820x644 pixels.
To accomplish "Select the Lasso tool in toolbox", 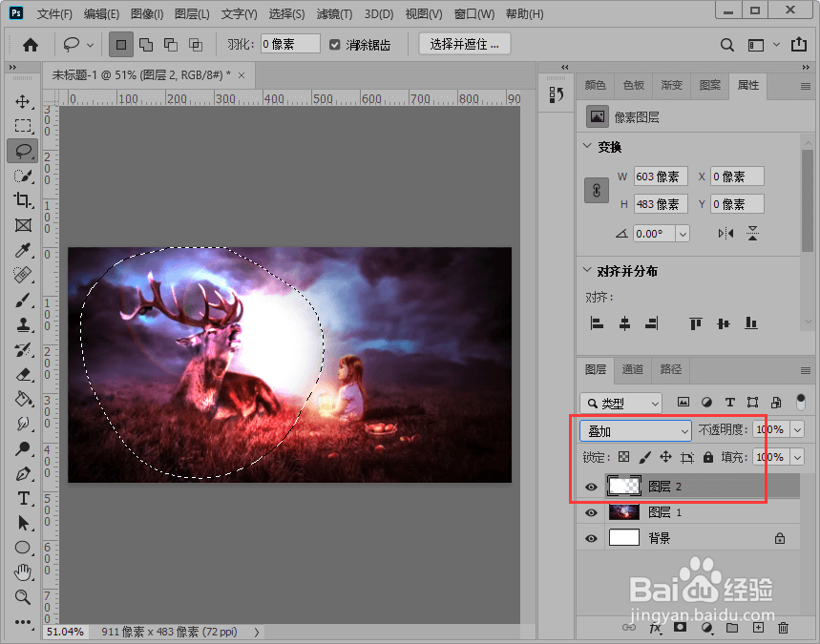I will [23, 151].
